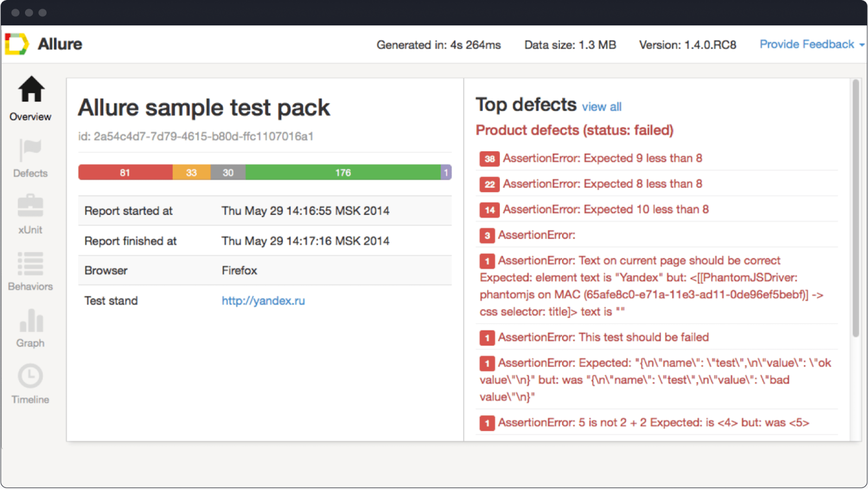
Task: Open defect 'Expected 8 less than 8'
Action: pyautogui.click(x=602, y=184)
